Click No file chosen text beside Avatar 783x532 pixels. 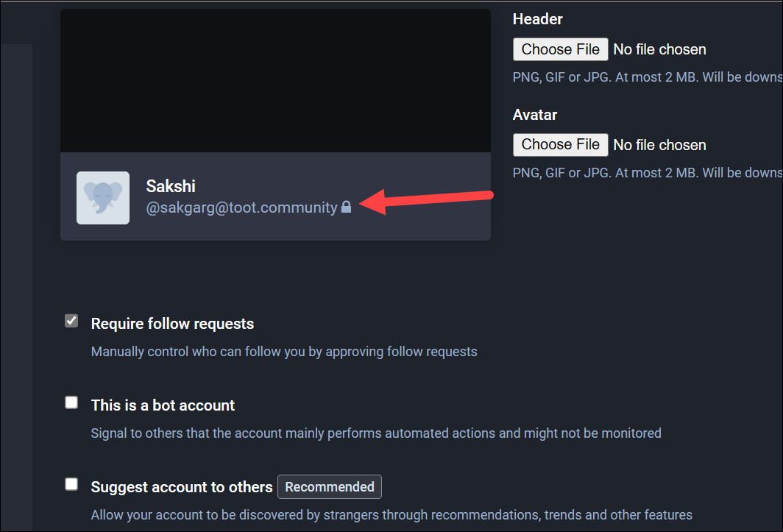(659, 145)
